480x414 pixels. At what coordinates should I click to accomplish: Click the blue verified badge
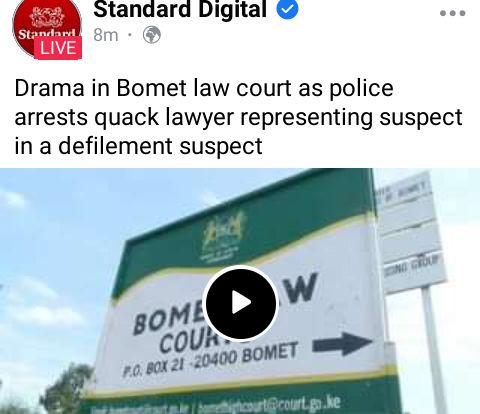point(287,9)
